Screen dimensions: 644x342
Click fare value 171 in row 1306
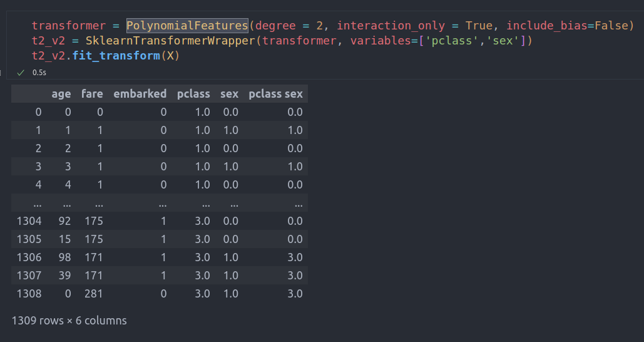[94, 257]
